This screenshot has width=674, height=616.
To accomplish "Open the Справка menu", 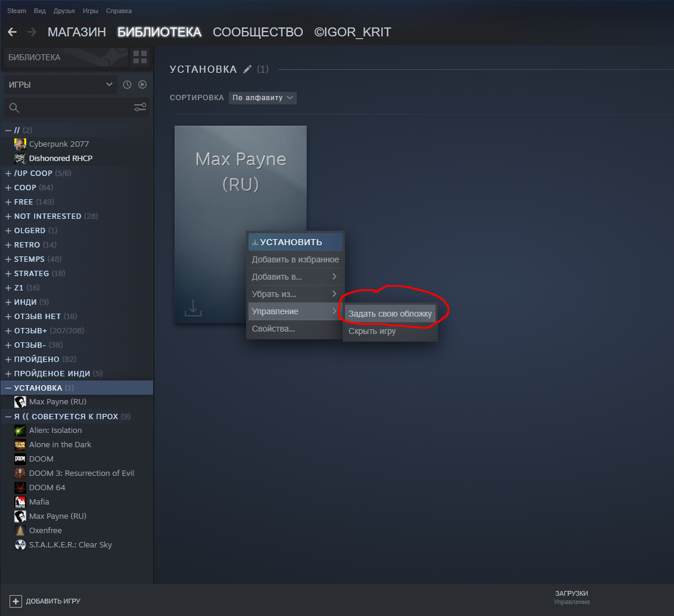I will [119, 11].
